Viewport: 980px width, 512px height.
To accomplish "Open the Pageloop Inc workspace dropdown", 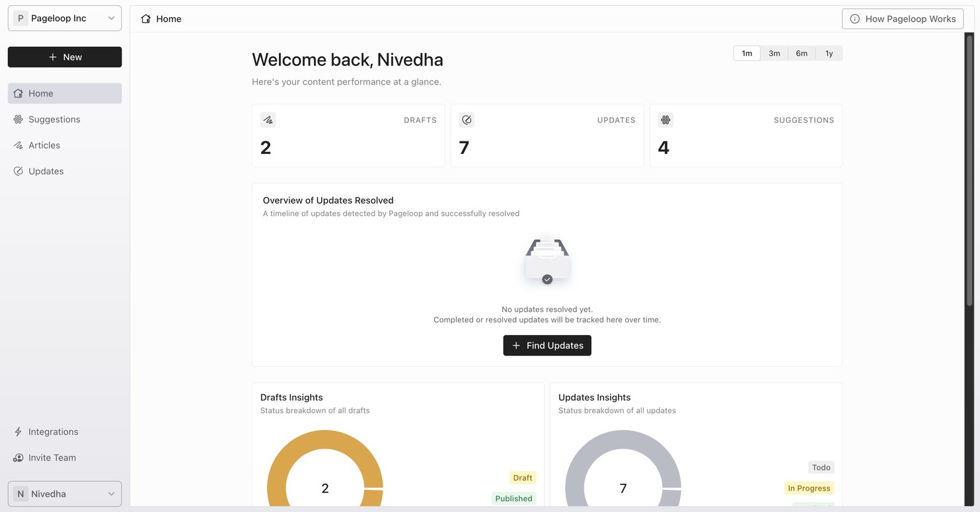I will (65, 18).
